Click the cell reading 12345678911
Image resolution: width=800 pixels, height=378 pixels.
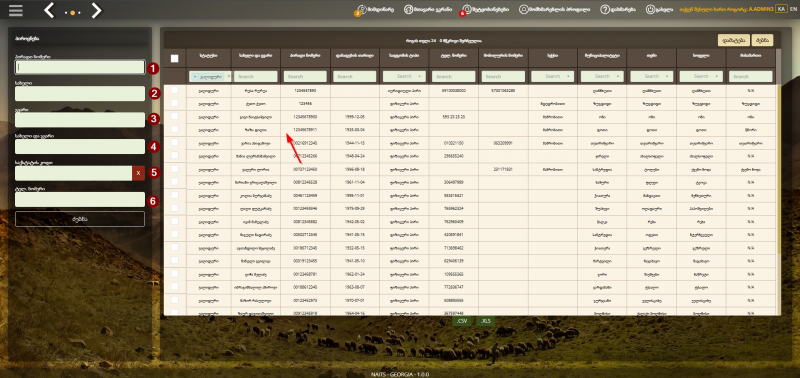(x=305, y=130)
